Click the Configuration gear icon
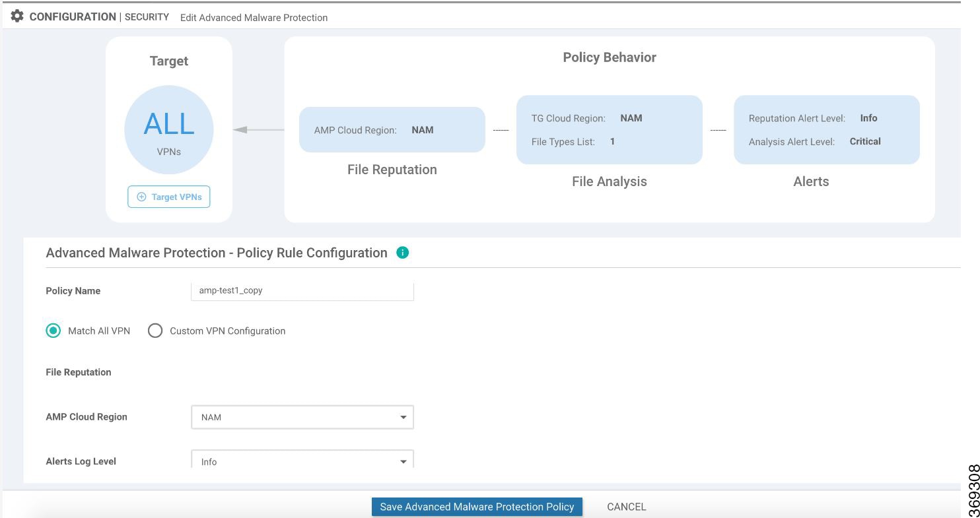This screenshot has width=980, height=518. (x=17, y=16)
